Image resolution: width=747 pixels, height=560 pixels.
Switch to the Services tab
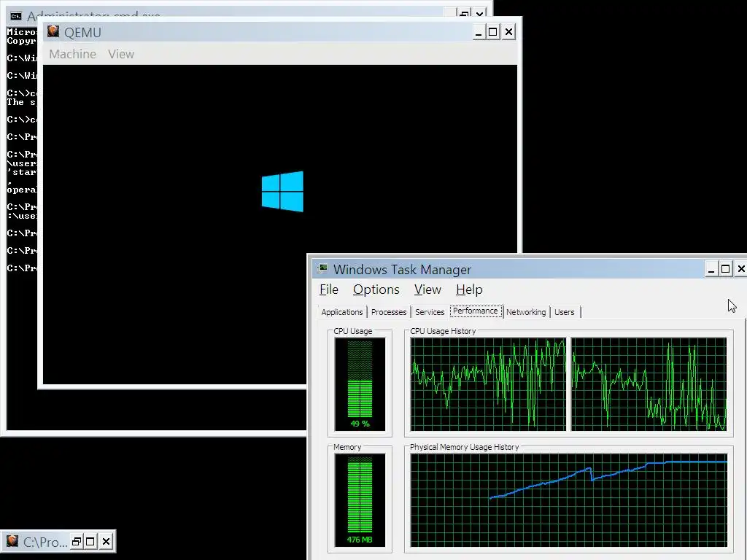click(430, 312)
